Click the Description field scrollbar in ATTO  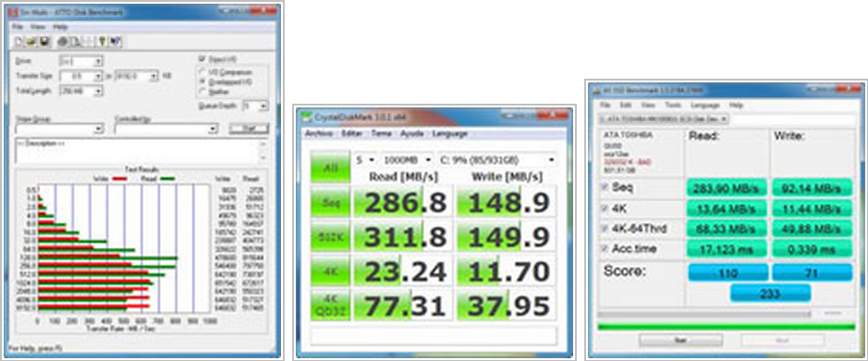point(263,152)
